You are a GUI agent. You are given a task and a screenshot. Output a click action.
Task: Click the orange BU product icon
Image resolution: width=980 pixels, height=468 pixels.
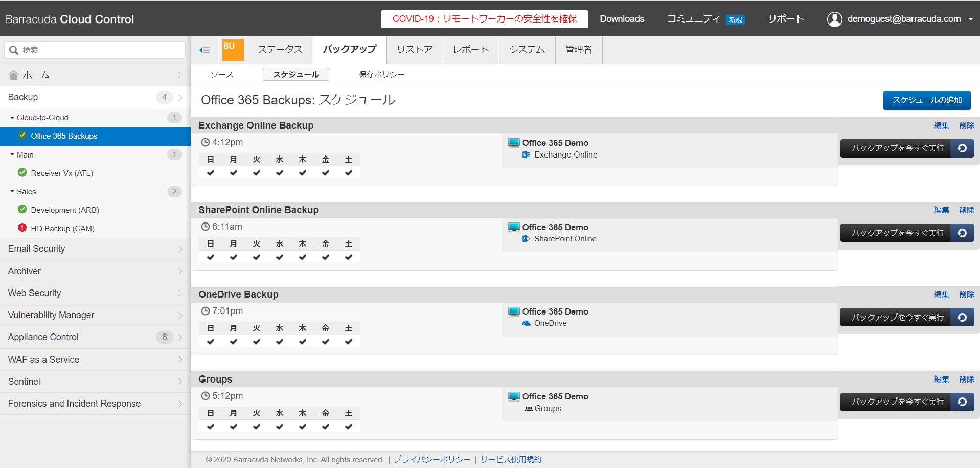pos(233,50)
